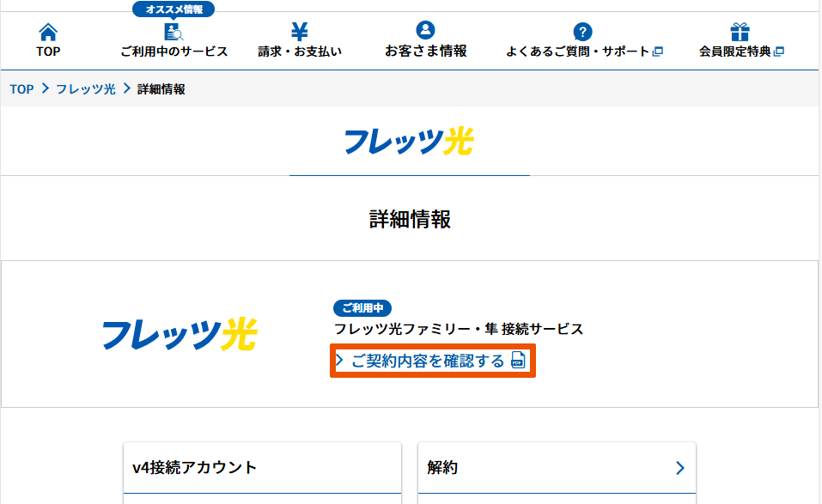
Task: Click the chevron before ご契約内容を確認する
Action: pos(340,361)
